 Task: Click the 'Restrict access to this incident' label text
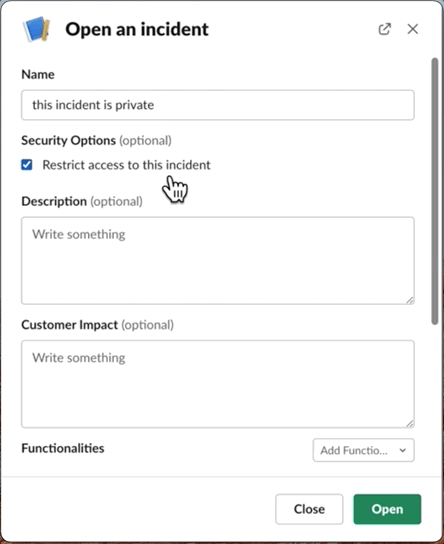tap(126, 165)
